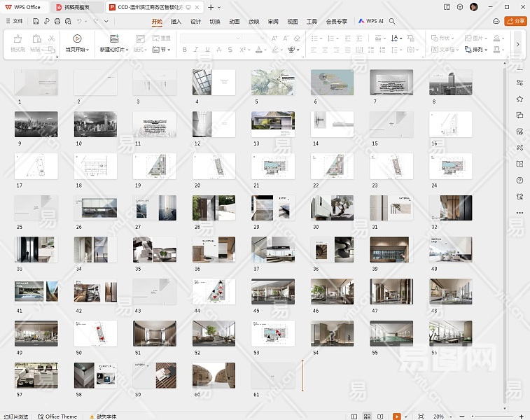
Task: Click the zoom slider in the status bar
Action: point(490,416)
